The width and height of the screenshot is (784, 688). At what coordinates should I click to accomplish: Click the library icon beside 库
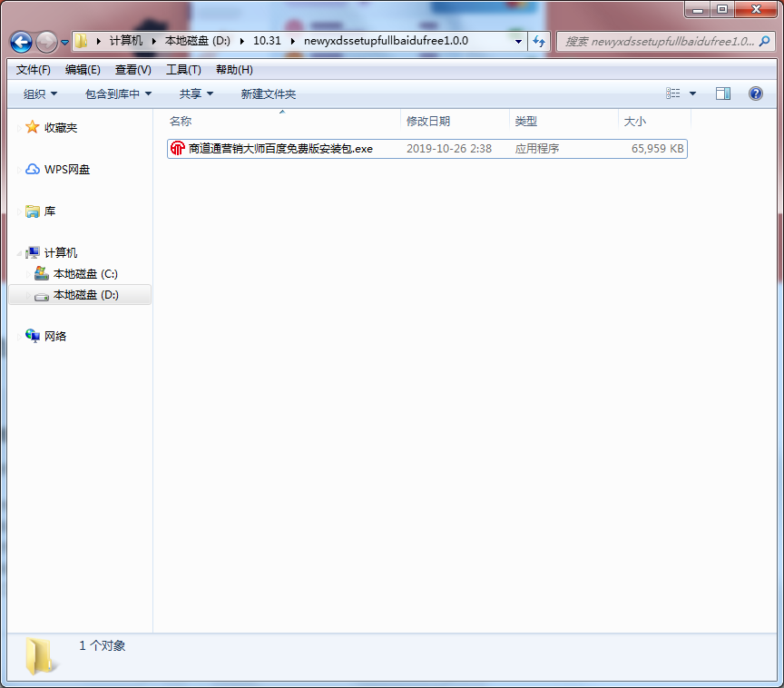pyautogui.click(x=33, y=211)
